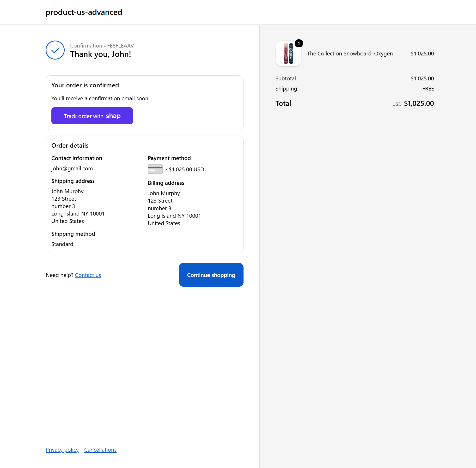The height and width of the screenshot is (468, 476).
Task: Click the Shipping FREE value
Action: coord(428,89)
